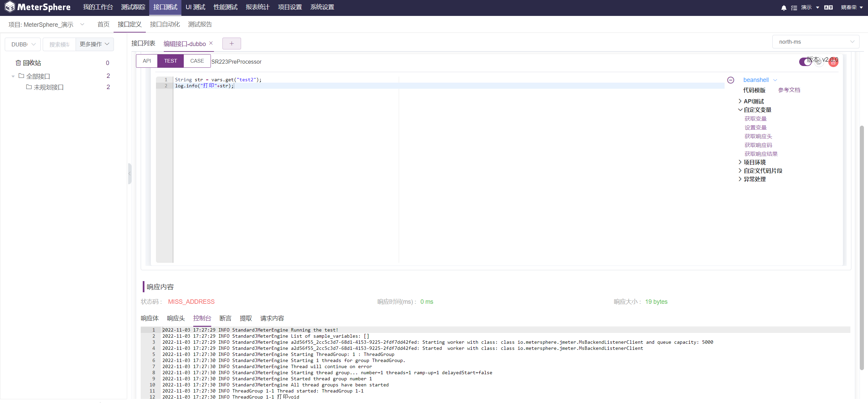The width and height of the screenshot is (868, 403).
Task: Switch language via the A/文 icon
Action: point(829,7)
